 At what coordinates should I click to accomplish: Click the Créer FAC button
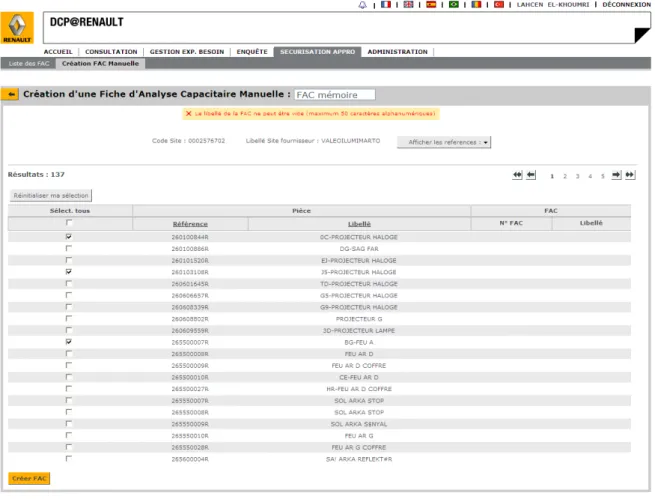pyautogui.click(x=29, y=479)
